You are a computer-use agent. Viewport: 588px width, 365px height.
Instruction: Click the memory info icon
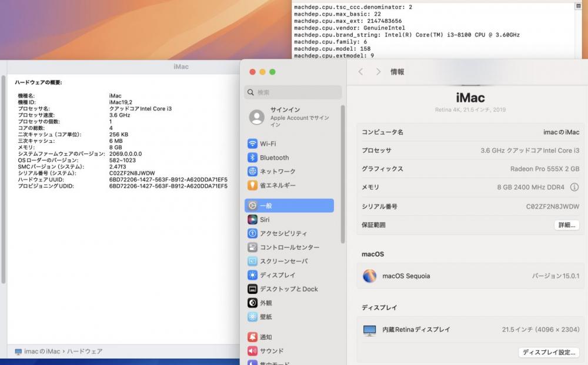(574, 187)
